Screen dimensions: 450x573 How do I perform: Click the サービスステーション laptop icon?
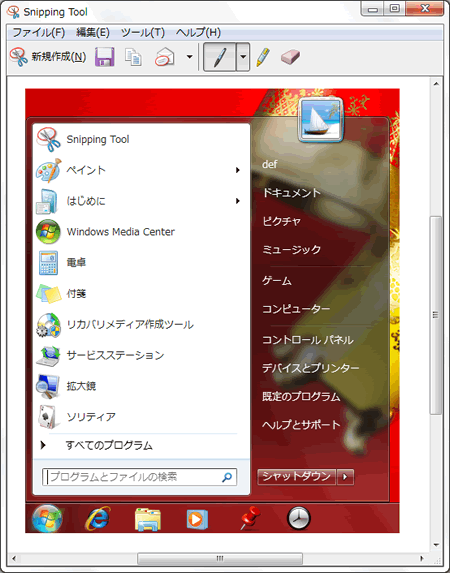point(48,355)
